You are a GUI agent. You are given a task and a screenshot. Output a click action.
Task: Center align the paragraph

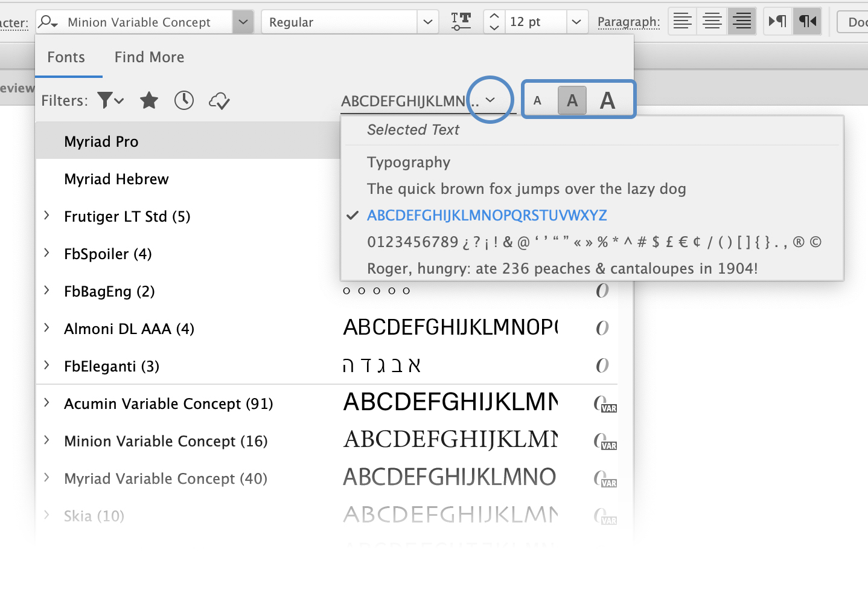coord(712,22)
